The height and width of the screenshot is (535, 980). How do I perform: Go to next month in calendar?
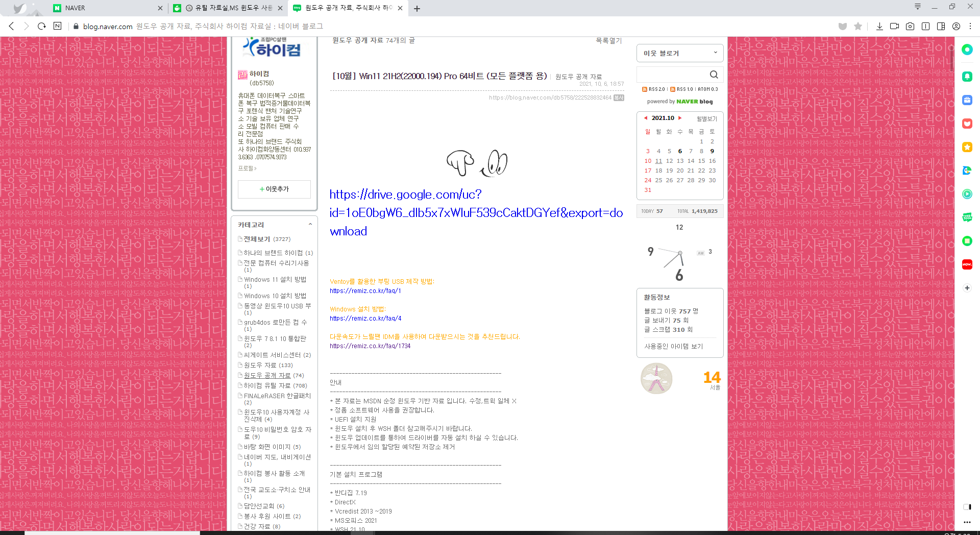pos(680,118)
